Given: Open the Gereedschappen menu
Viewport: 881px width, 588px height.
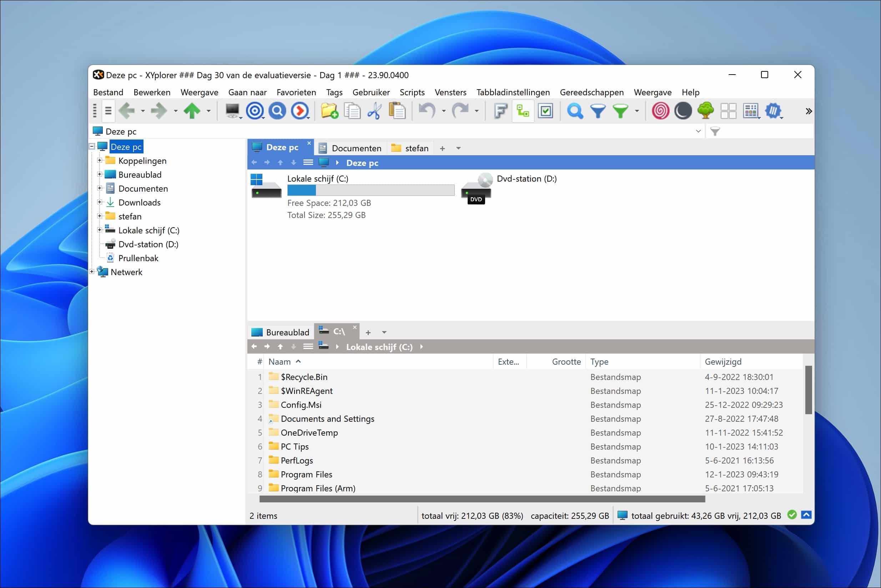Looking at the screenshot, I should click(592, 92).
